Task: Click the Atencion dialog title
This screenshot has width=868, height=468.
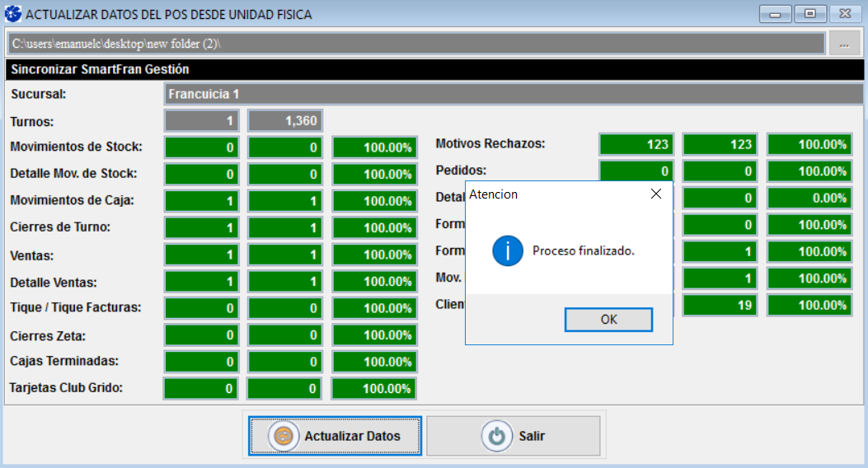Action: (x=493, y=194)
